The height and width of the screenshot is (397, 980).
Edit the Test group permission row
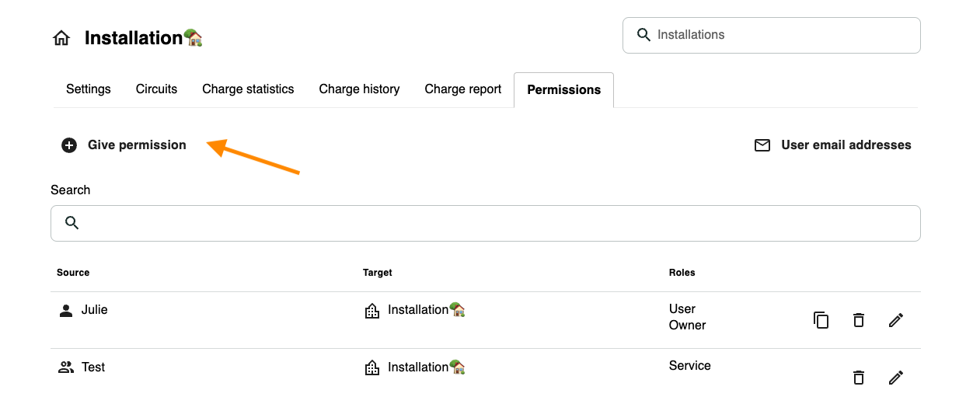pyautogui.click(x=896, y=378)
